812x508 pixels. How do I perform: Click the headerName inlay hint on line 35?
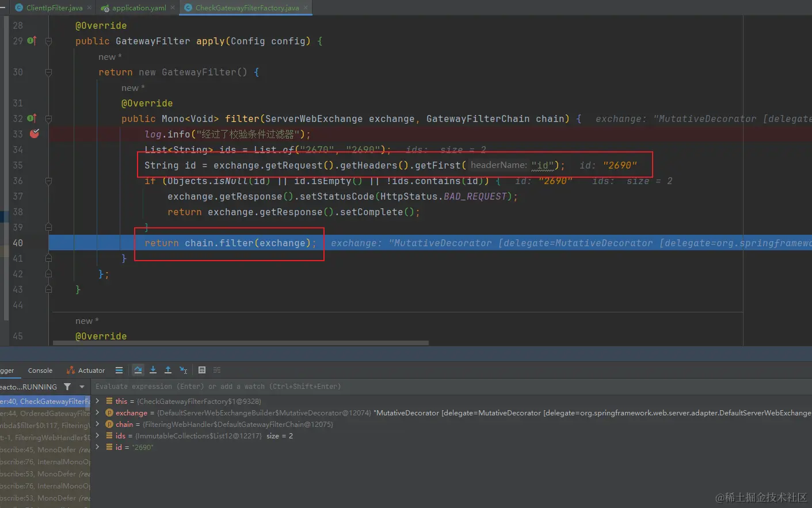pyautogui.click(x=498, y=165)
